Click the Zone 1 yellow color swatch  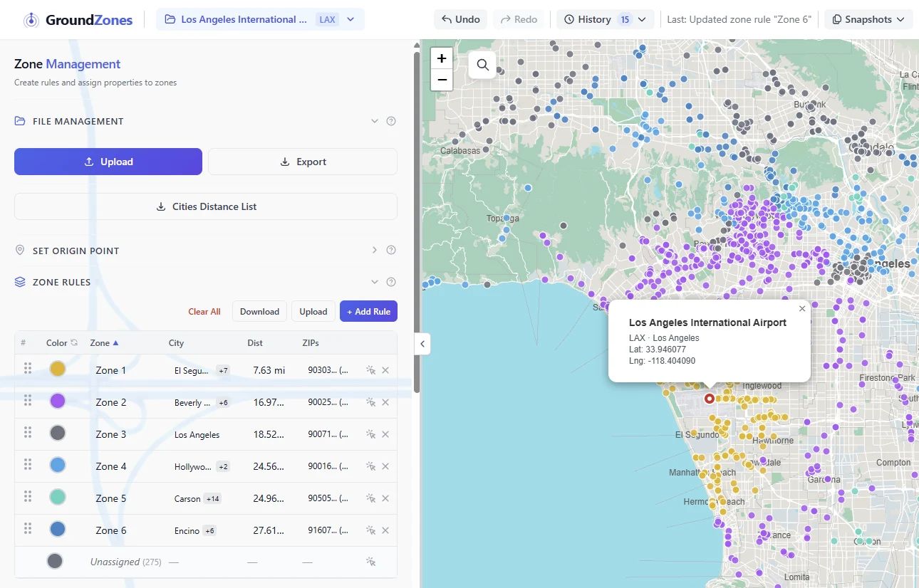tap(58, 369)
